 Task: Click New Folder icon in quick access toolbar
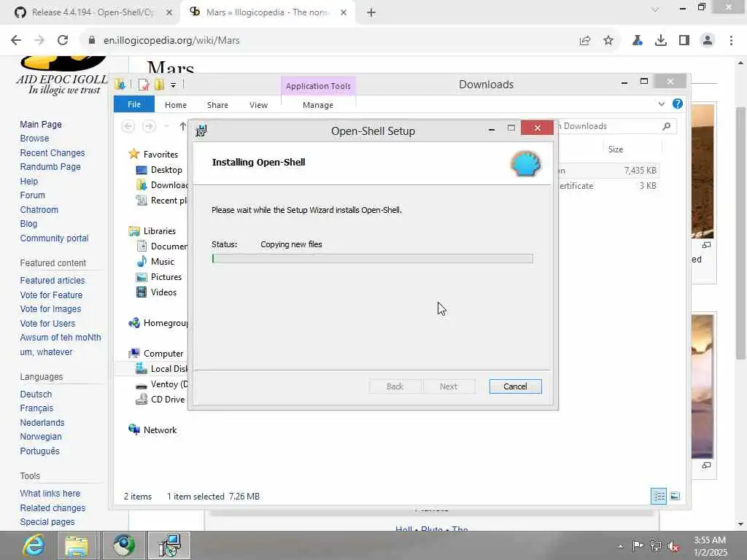point(159,85)
